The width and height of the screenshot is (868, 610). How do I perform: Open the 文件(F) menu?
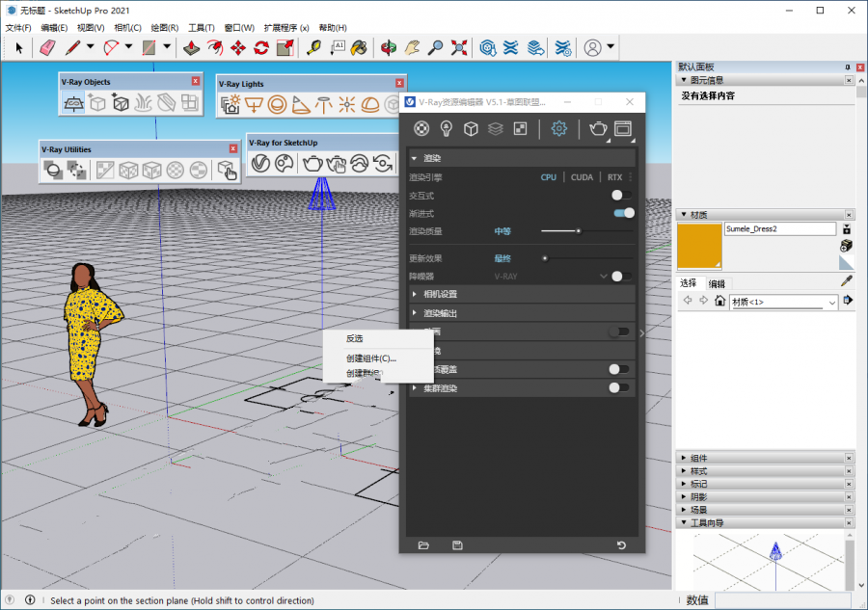click(x=18, y=28)
